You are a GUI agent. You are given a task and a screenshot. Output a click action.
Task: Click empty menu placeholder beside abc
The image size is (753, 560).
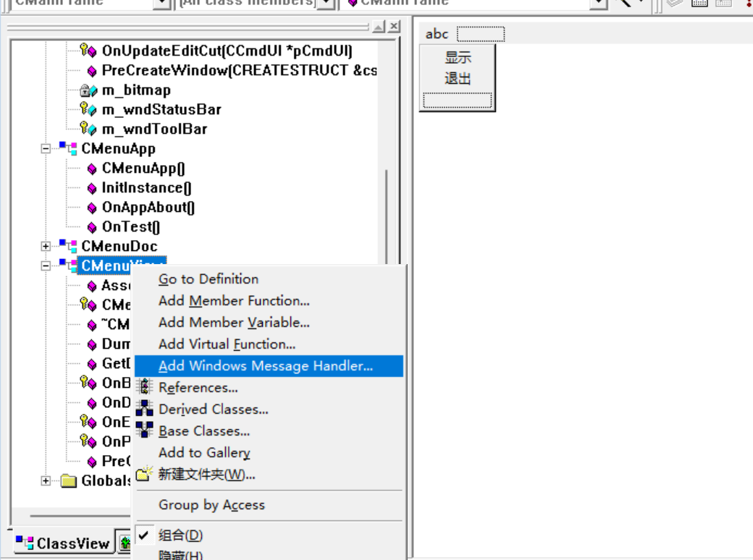480,34
